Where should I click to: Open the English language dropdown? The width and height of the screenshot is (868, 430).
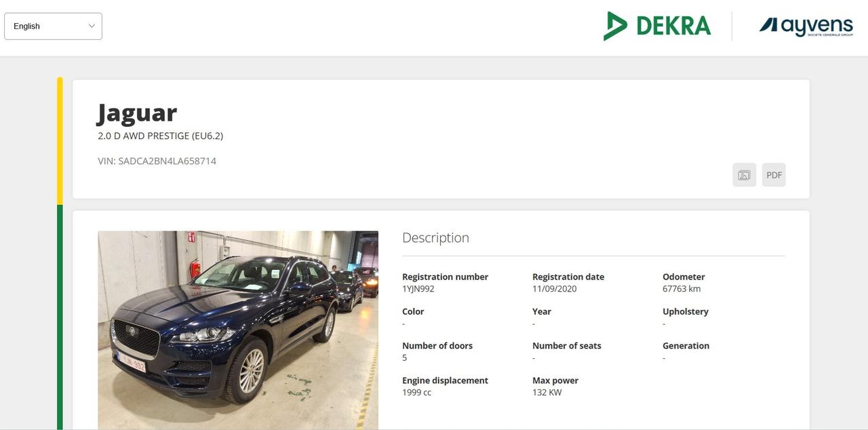pyautogui.click(x=53, y=26)
